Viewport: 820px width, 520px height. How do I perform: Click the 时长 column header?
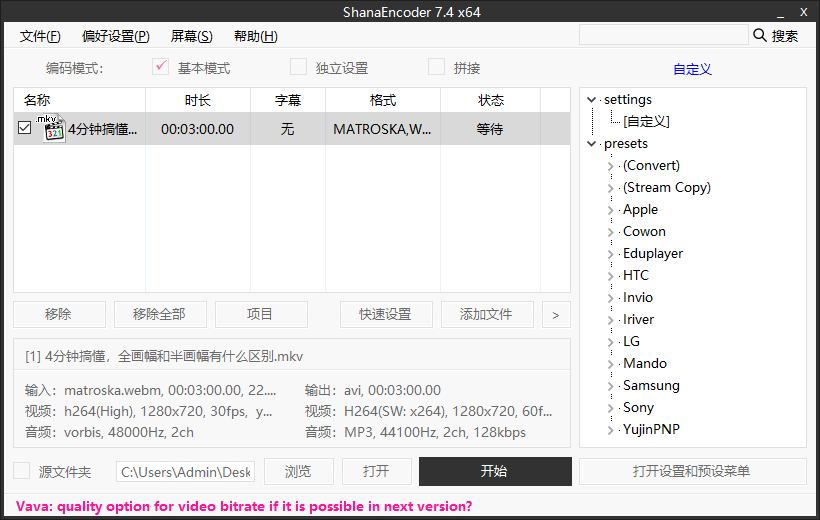198,100
